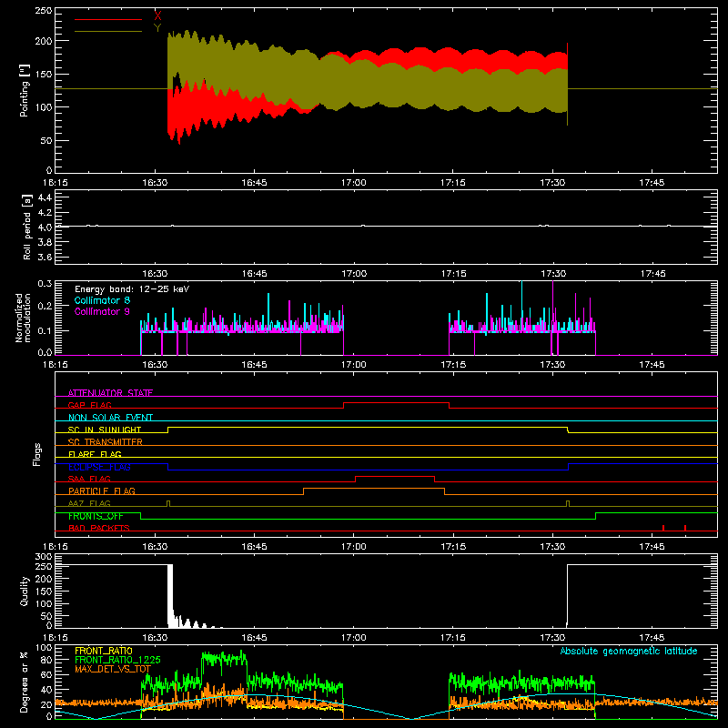Select the Energy band: 12-25 keV text
The width and height of the screenshot is (728, 728).
132,289
